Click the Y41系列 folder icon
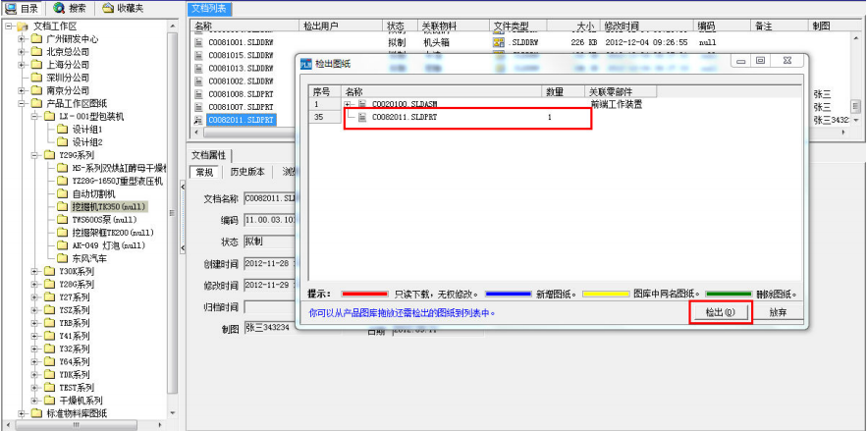868x431 pixels. click(49, 336)
